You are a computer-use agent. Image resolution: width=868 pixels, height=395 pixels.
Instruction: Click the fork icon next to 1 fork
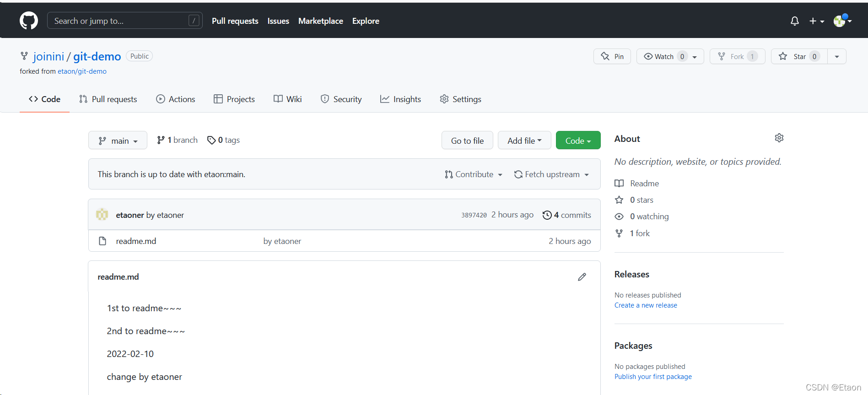click(x=619, y=233)
